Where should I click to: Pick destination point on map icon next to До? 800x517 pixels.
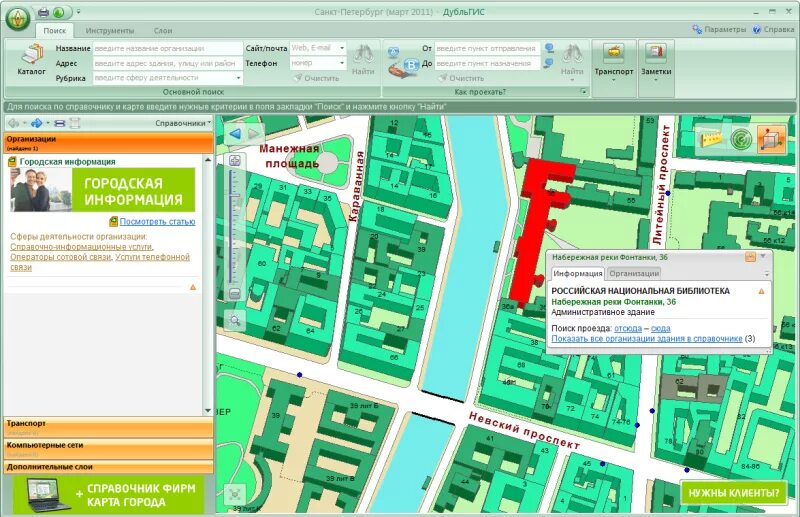(549, 63)
